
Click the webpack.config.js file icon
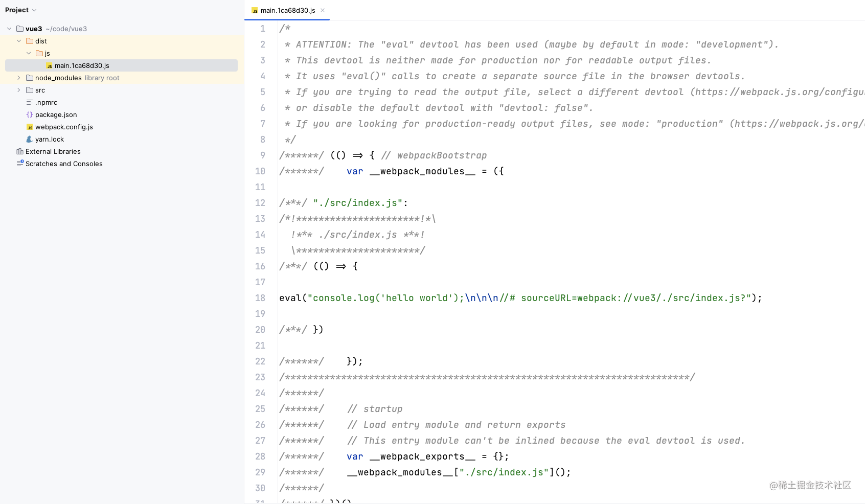[x=30, y=127]
